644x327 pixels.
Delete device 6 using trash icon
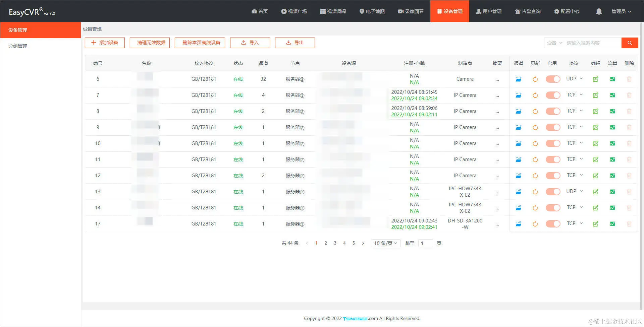[x=629, y=79]
